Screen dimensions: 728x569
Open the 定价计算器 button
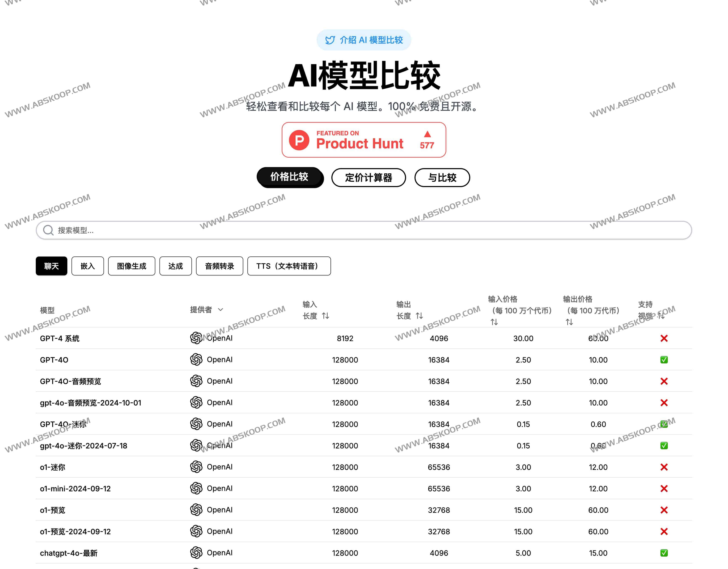point(368,178)
